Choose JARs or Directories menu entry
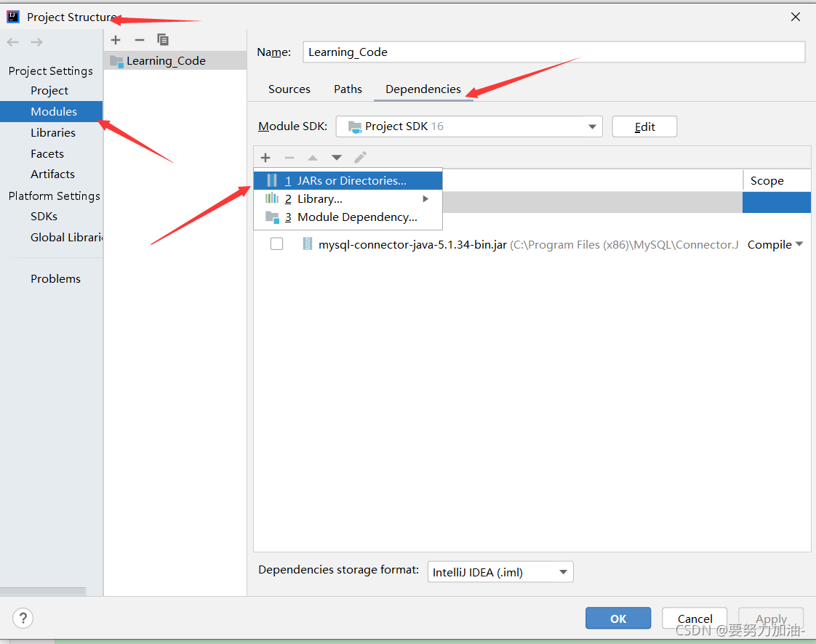 pos(348,181)
